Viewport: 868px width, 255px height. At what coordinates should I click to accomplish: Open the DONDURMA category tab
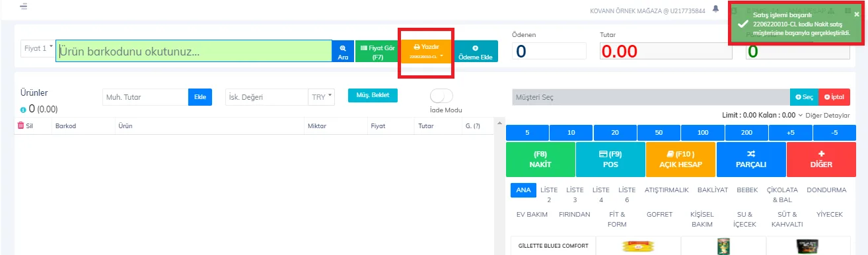826,190
